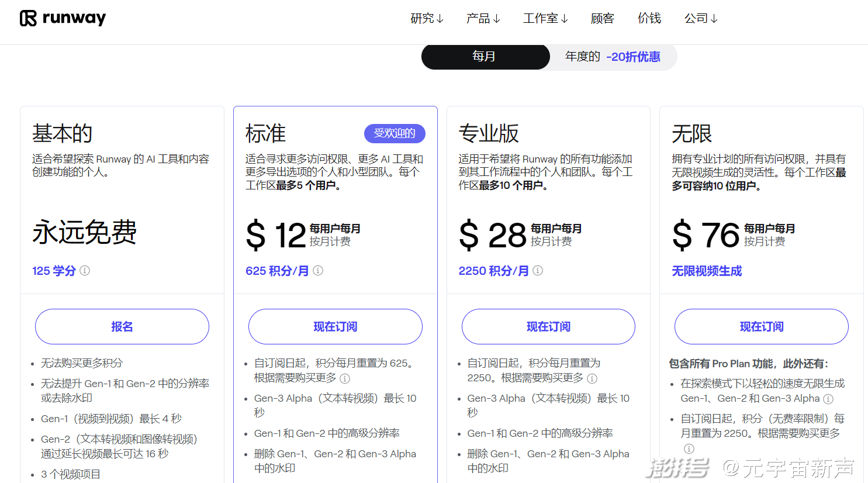
Task: Click 现在订阅 under the 标准 plan
Action: [336, 326]
